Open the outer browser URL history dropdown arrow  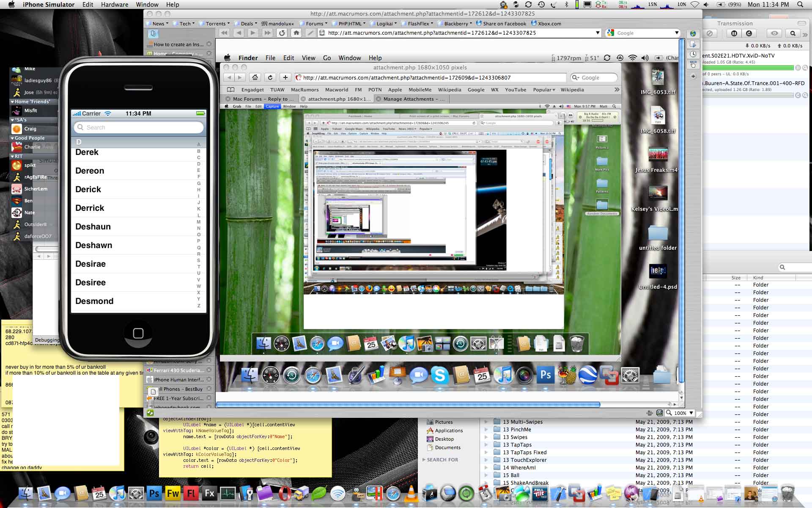tap(598, 33)
